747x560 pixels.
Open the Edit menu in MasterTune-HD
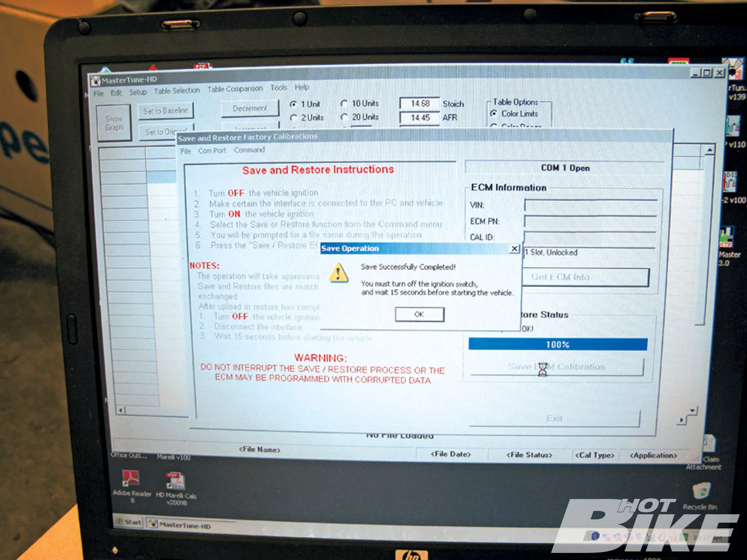tap(116, 93)
